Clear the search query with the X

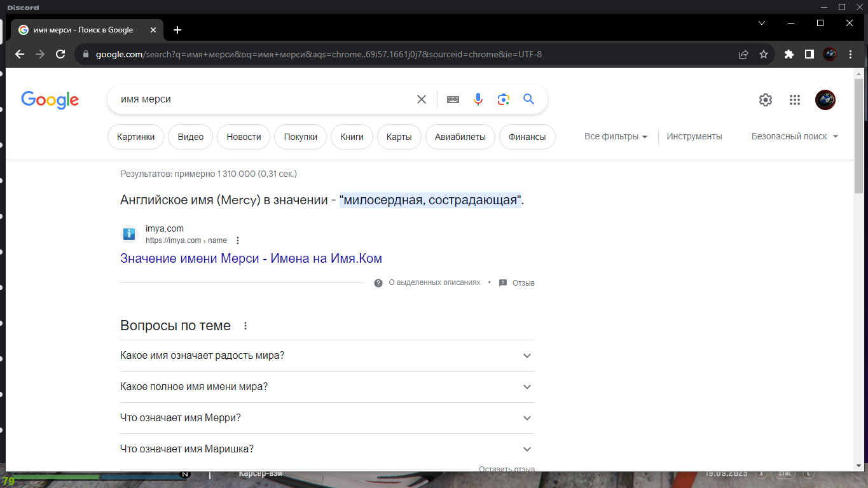421,99
